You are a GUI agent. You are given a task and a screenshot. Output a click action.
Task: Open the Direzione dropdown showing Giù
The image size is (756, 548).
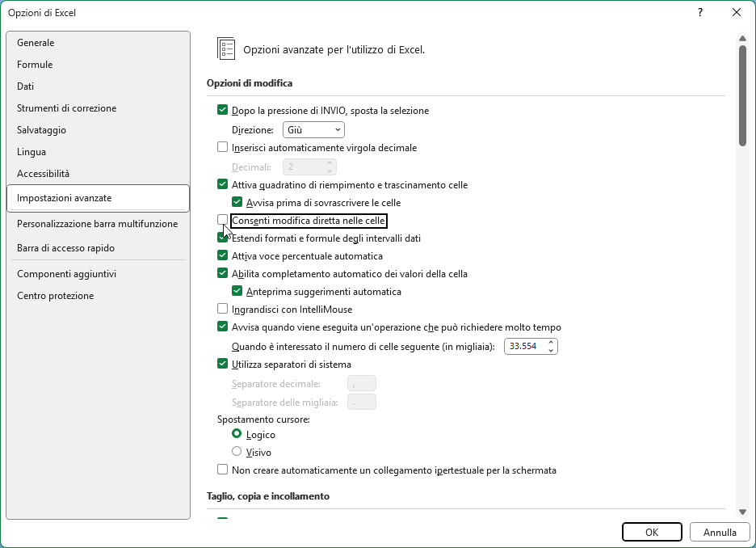pyautogui.click(x=313, y=130)
